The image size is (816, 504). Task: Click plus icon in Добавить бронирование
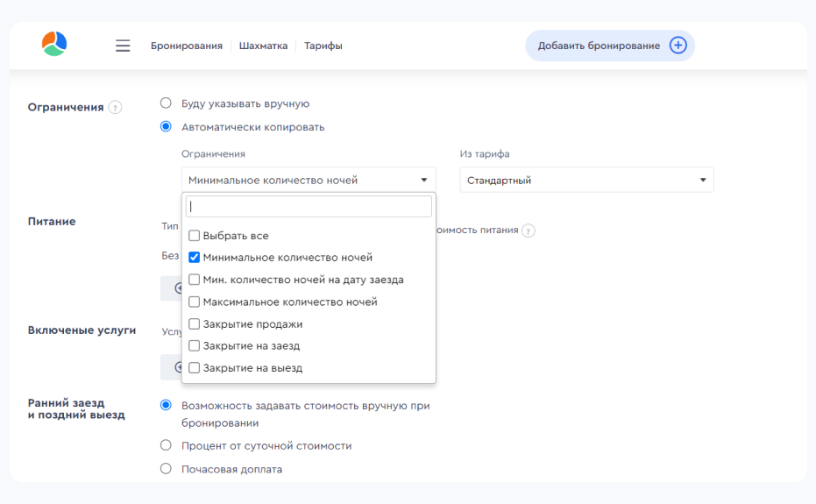[678, 46]
